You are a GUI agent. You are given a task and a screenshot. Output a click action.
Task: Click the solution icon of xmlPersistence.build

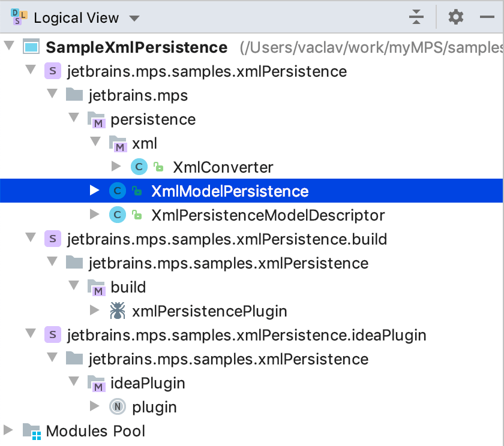pos(53,239)
